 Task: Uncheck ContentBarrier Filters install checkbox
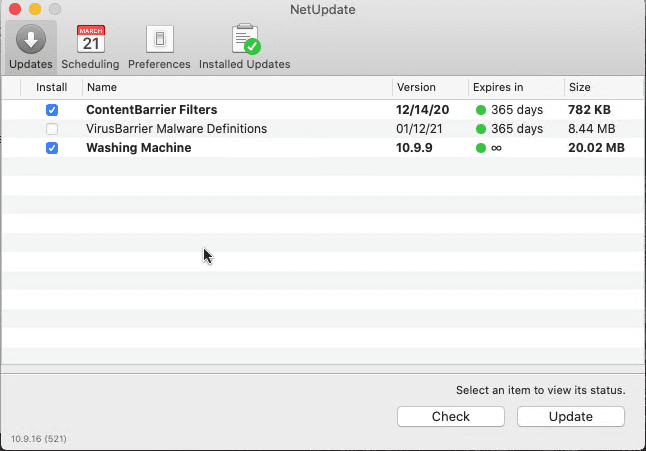[52, 110]
